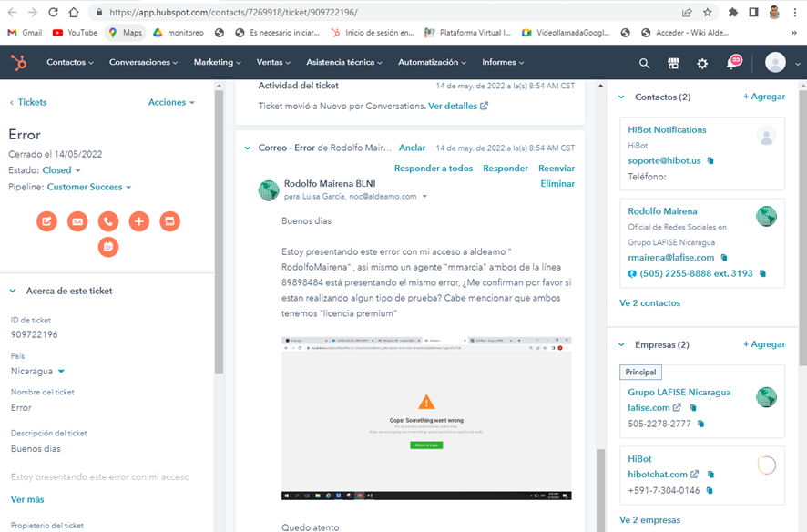Open the Marketing menu
The image size is (807, 532).
[x=217, y=62]
